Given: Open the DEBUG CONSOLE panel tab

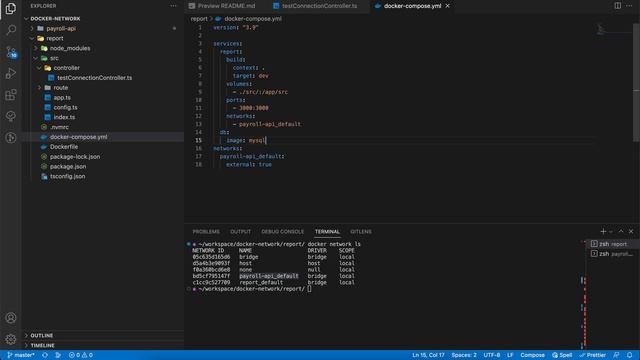Looking at the screenshot, I should (x=282, y=231).
